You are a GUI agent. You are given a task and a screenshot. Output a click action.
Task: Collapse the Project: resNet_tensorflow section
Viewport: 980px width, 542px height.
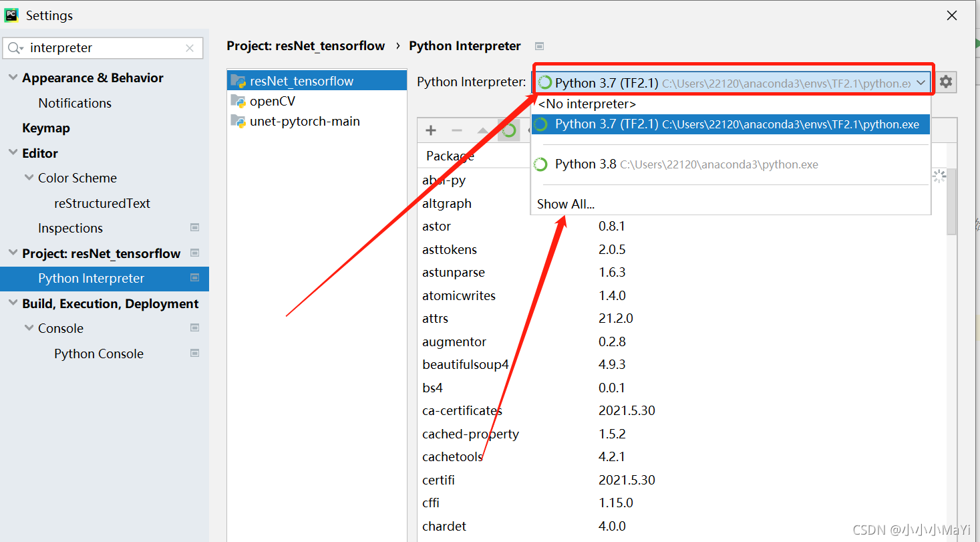tap(13, 253)
